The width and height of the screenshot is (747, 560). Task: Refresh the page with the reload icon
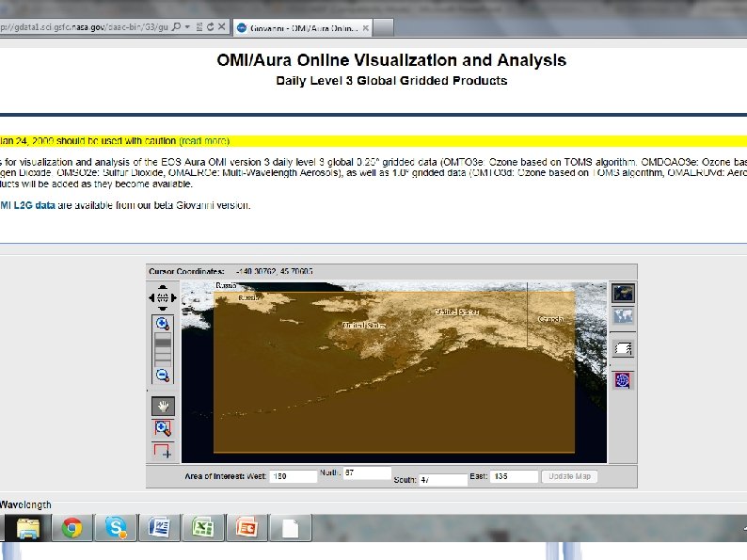click(x=210, y=27)
